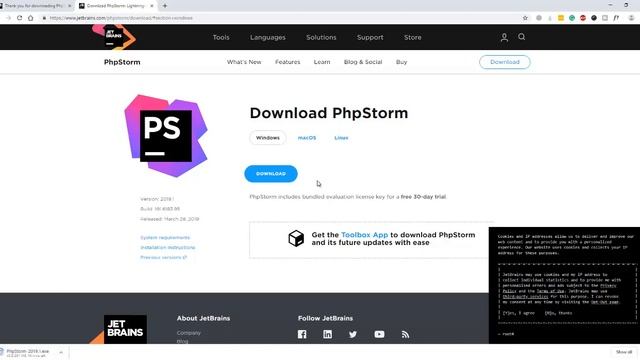Click the browser address bar URL

[121, 18]
